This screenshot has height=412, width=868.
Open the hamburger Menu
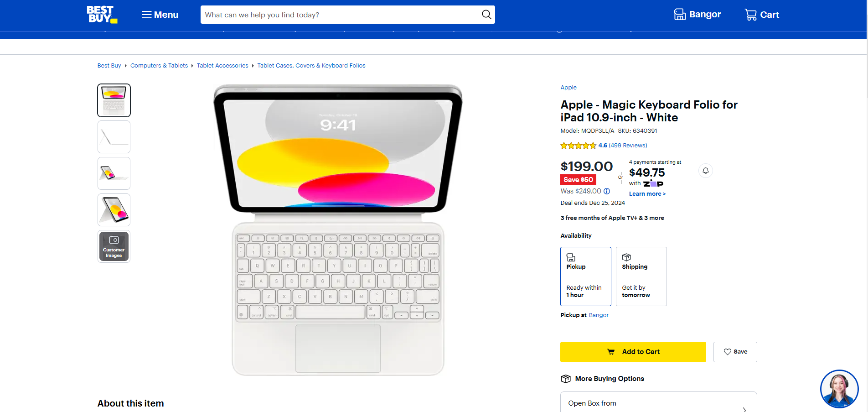pos(160,15)
